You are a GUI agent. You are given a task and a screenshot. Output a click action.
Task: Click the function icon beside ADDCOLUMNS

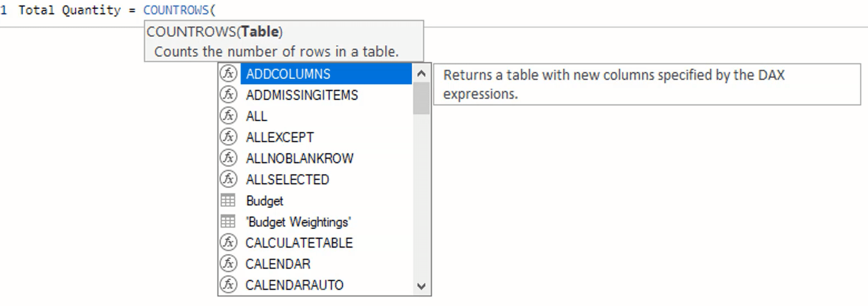pos(228,73)
